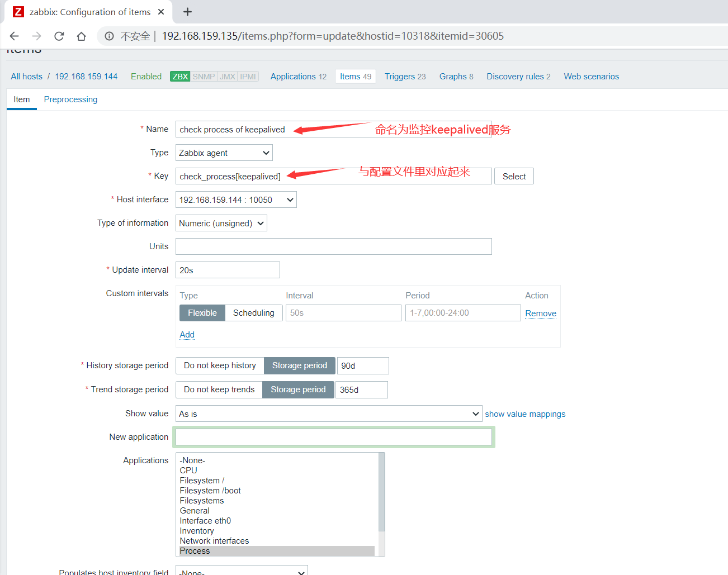728x575 pixels.
Task: Select Network interfaces application
Action: 277,541
